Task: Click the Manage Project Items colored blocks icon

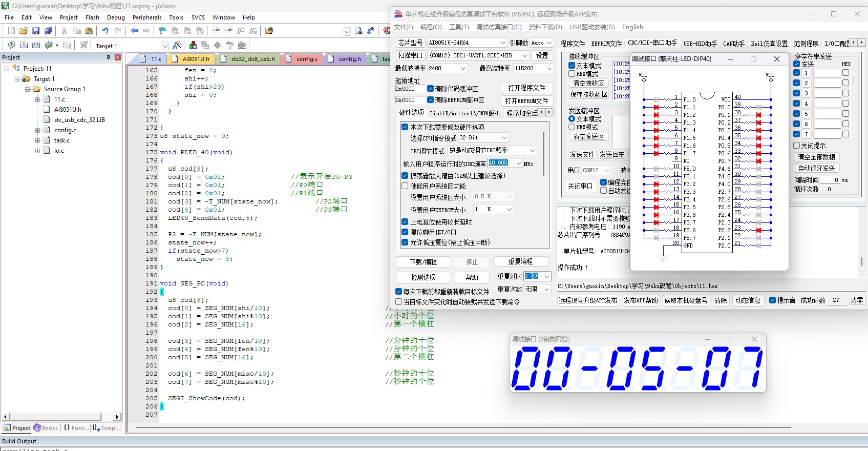Action: pos(193,45)
